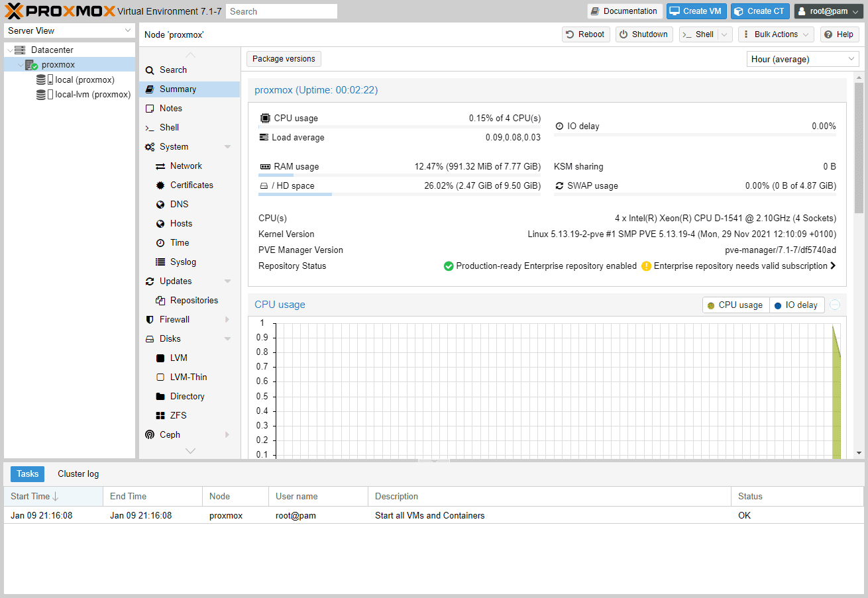
Task: Click the list icon next to Syslog
Action: 160,262
